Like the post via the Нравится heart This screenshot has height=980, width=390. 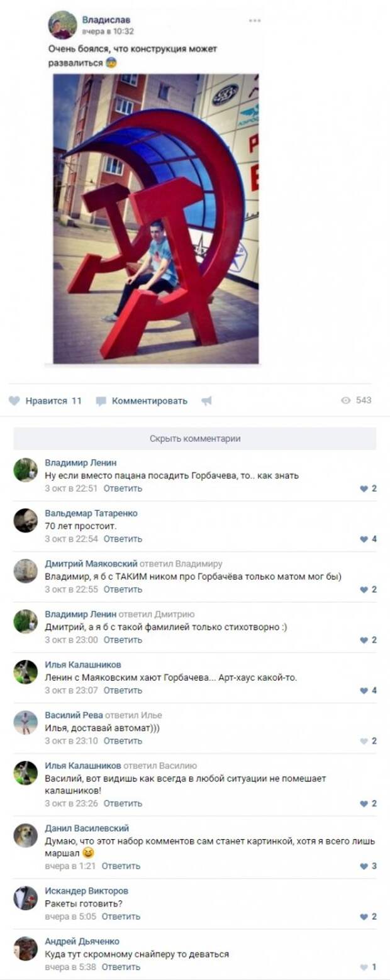tap(14, 400)
